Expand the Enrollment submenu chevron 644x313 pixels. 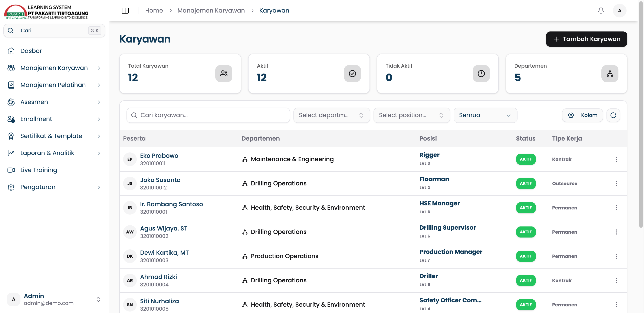99,119
